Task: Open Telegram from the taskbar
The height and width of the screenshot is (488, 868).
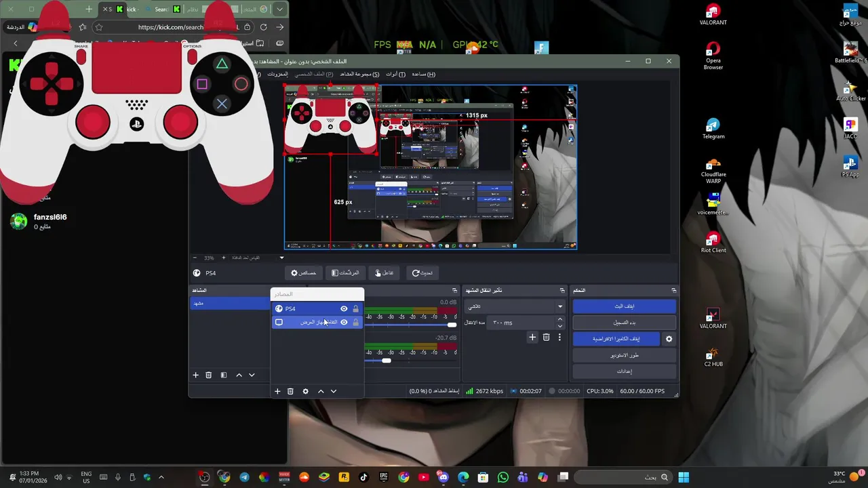Action: pyautogui.click(x=244, y=477)
